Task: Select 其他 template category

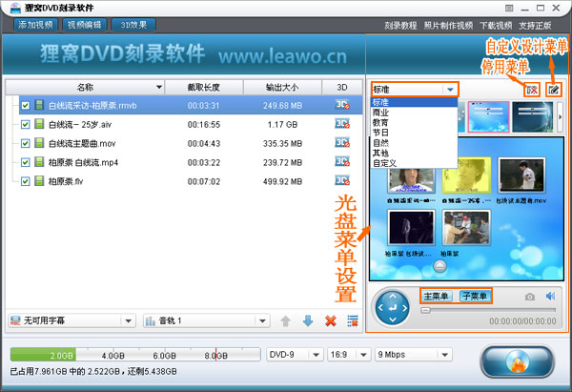Action: click(x=414, y=153)
